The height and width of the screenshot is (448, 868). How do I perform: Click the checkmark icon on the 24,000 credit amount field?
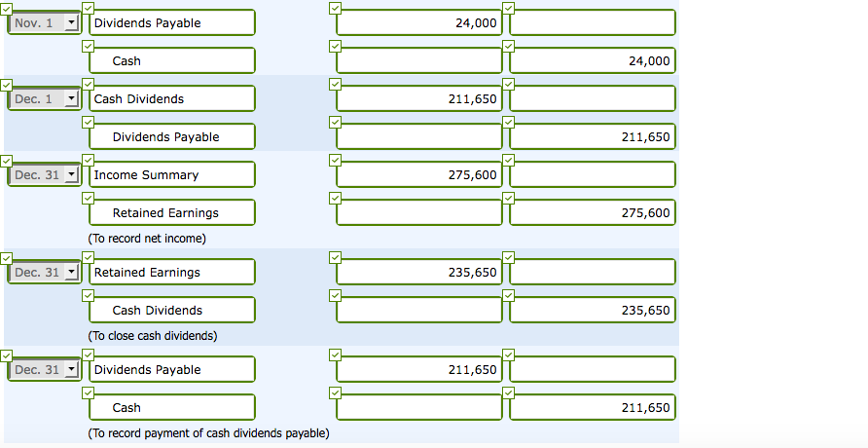(x=508, y=46)
